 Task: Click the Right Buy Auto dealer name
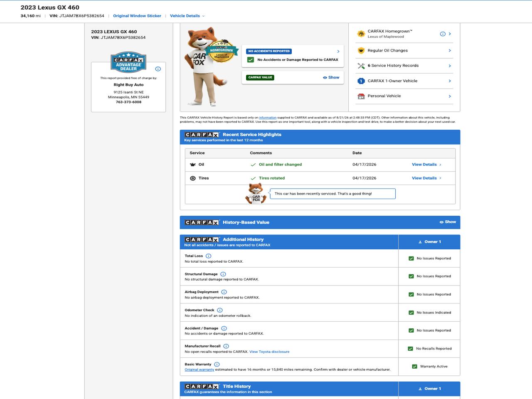128,85
